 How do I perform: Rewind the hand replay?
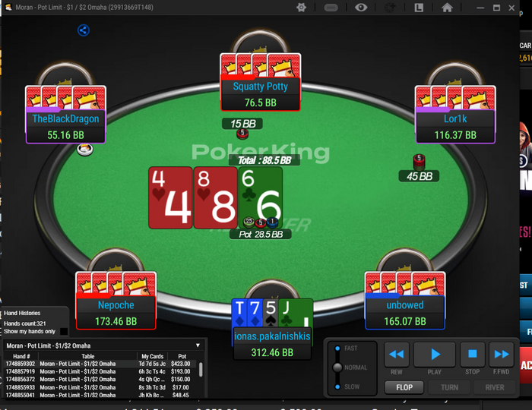[x=396, y=355]
